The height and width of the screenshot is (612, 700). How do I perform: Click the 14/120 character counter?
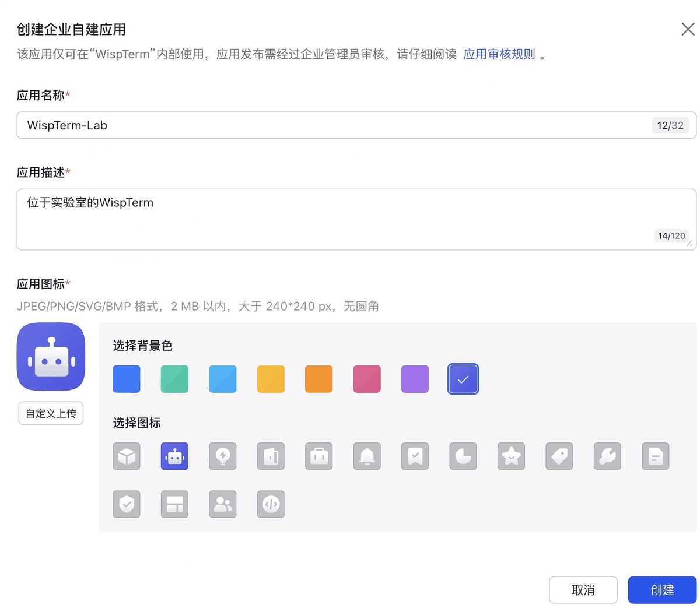[x=671, y=236]
